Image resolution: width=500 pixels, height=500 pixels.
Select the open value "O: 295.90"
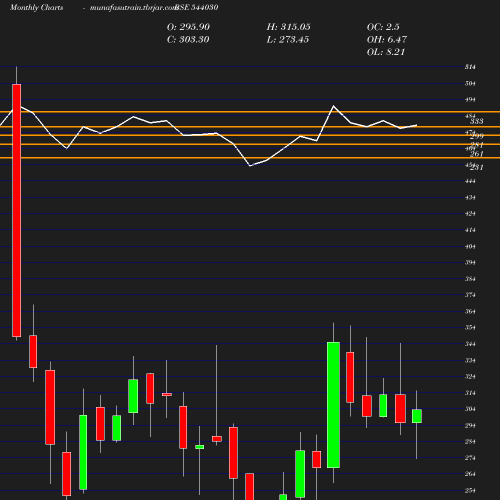click(x=188, y=27)
